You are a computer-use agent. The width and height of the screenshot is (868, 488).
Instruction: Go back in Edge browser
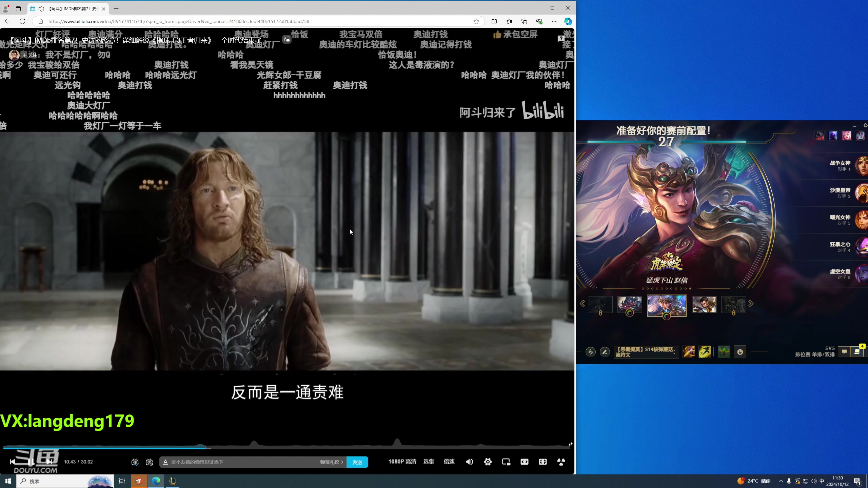coord(7,21)
